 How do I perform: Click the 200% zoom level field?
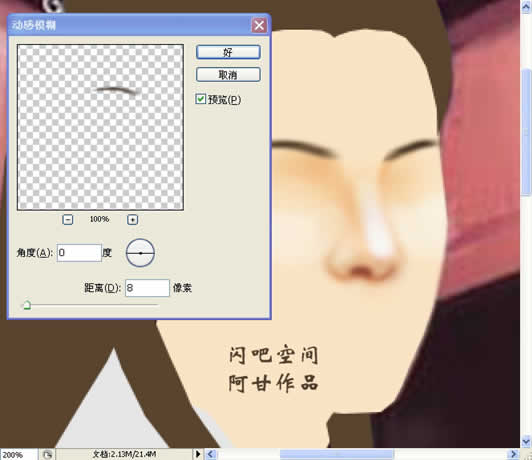click(19, 455)
